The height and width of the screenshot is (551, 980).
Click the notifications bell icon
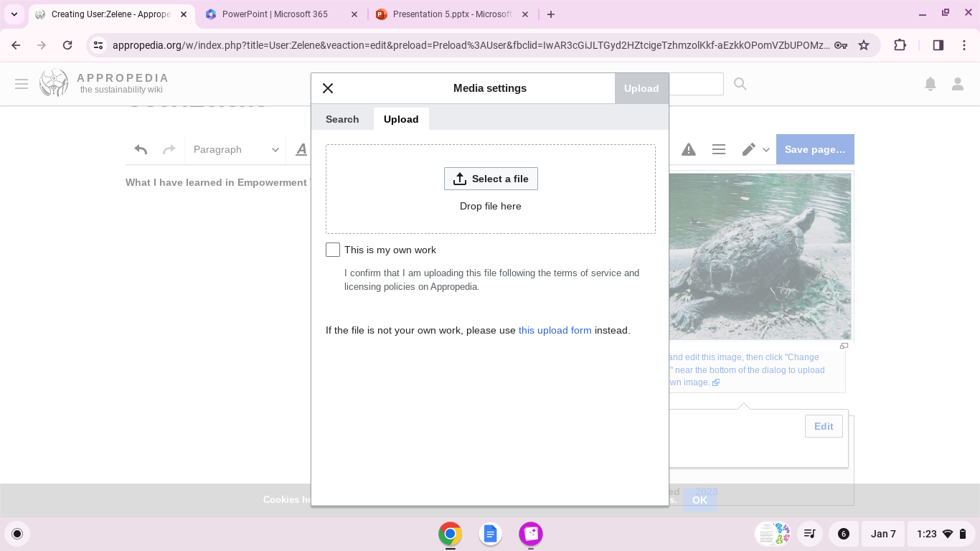pos(930,84)
